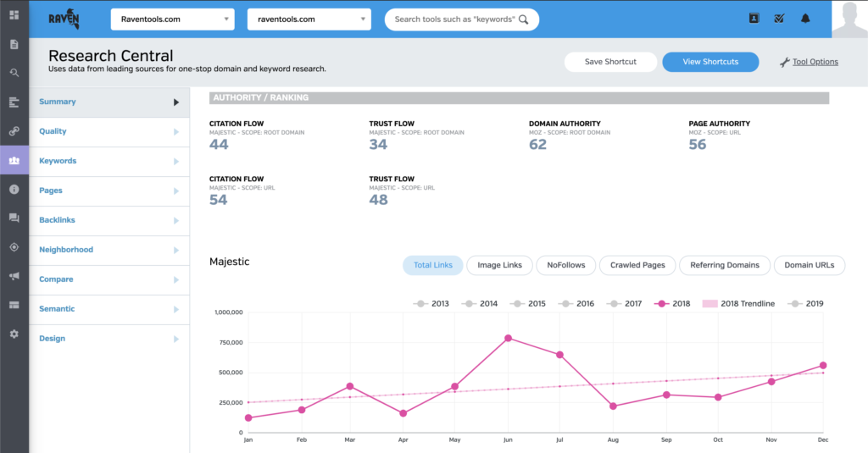Screen dimensions: 868x453
Task: Click the Jun 2018 peak data point
Action: (509, 338)
